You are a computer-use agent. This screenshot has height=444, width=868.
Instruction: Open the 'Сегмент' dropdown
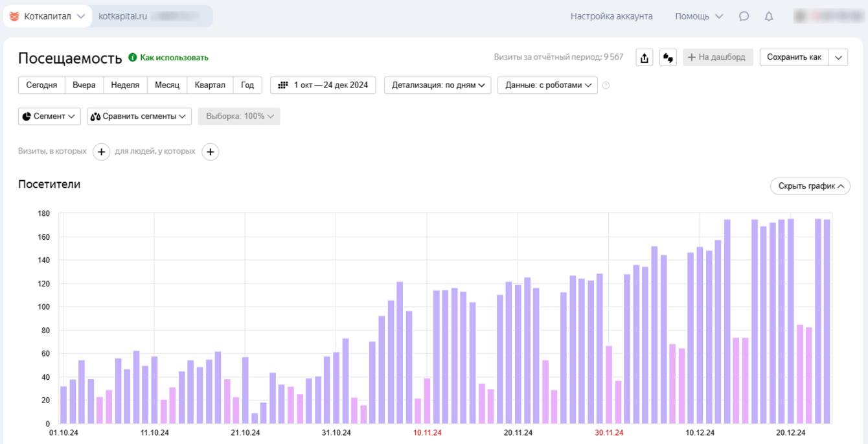[49, 116]
